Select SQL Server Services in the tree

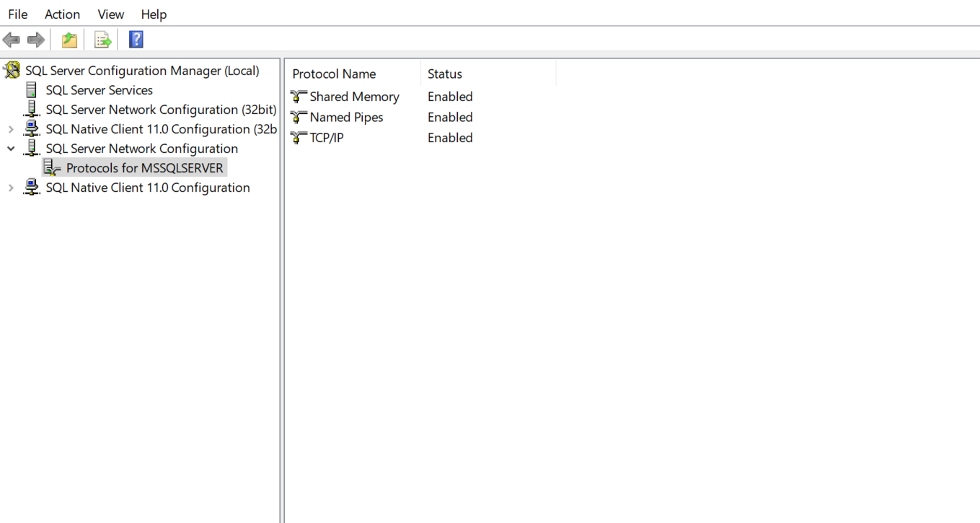[99, 90]
